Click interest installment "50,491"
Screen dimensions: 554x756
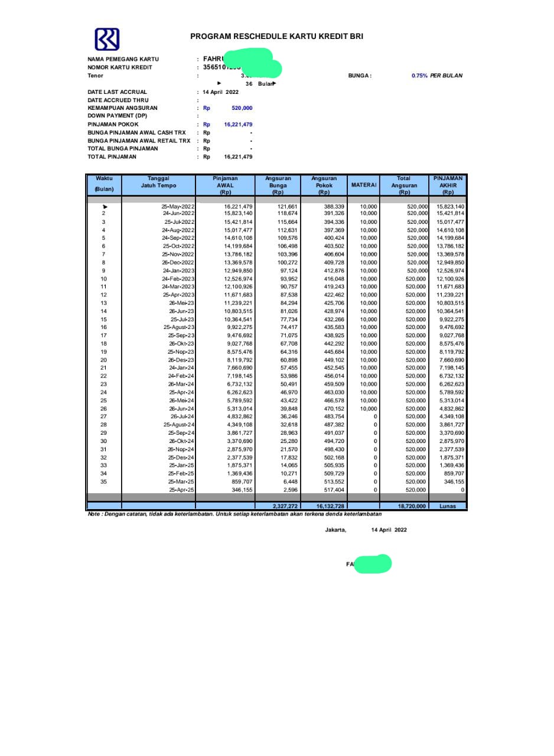click(x=289, y=384)
